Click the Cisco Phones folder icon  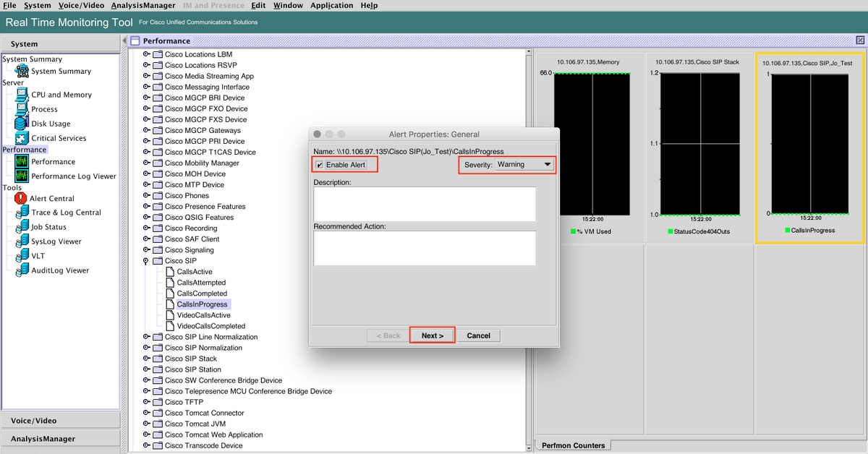[157, 195]
